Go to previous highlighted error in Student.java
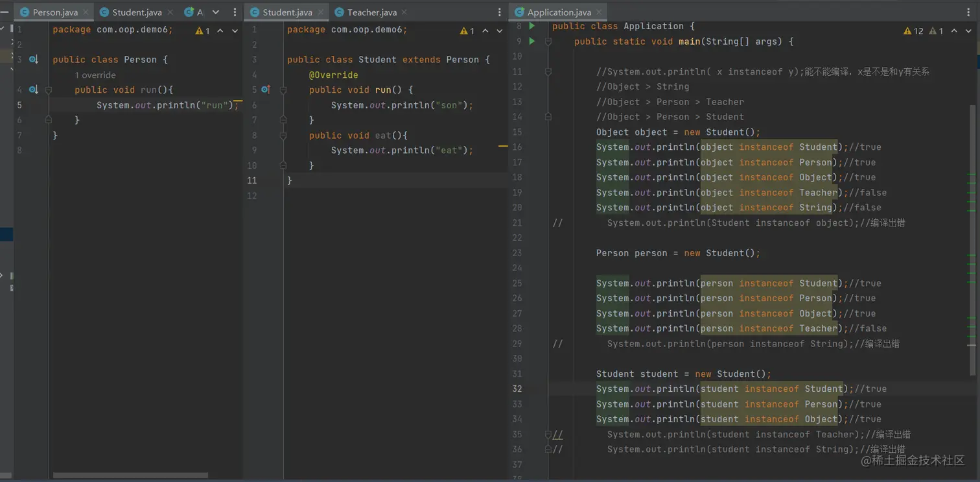The height and width of the screenshot is (482, 980). [x=485, y=31]
